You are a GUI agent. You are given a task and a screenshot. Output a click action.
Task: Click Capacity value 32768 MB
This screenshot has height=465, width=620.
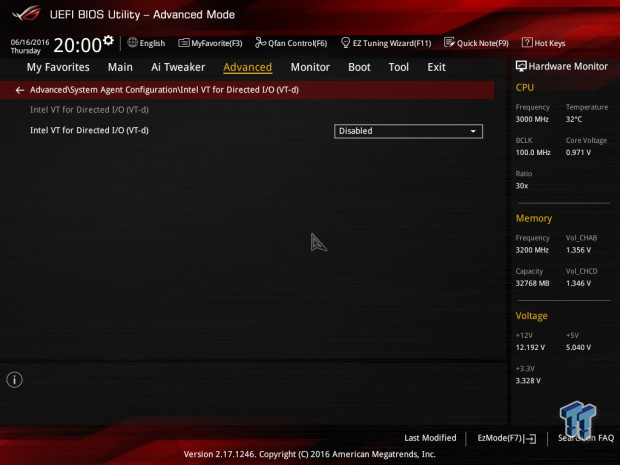pyautogui.click(x=532, y=283)
